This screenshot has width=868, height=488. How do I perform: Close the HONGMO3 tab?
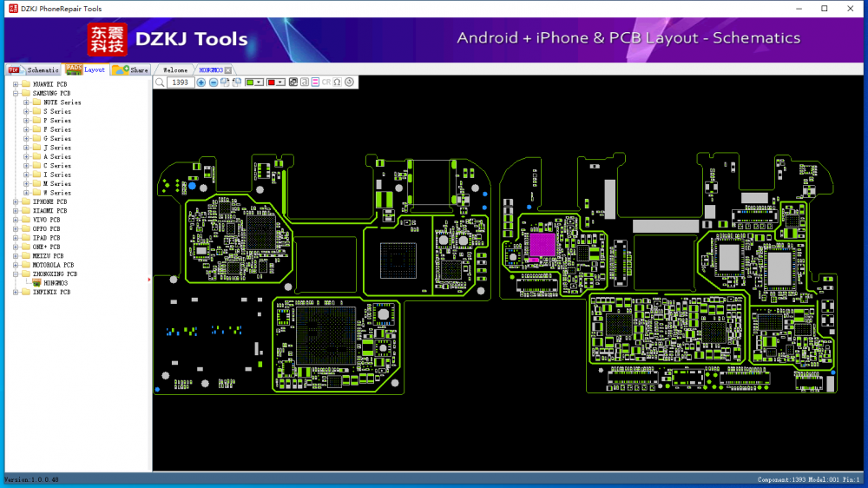pyautogui.click(x=228, y=70)
